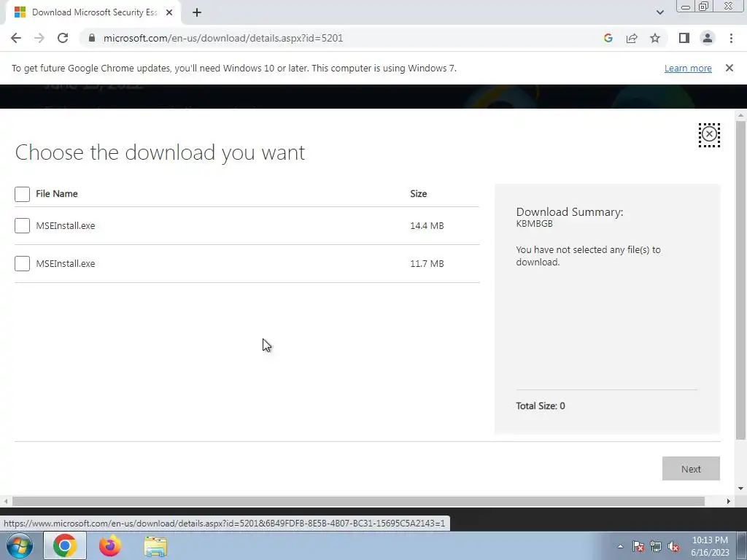Image resolution: width=747 pixels, height=560 pixels.
Task: Share this page using share icon
Action: pos(632,38)
